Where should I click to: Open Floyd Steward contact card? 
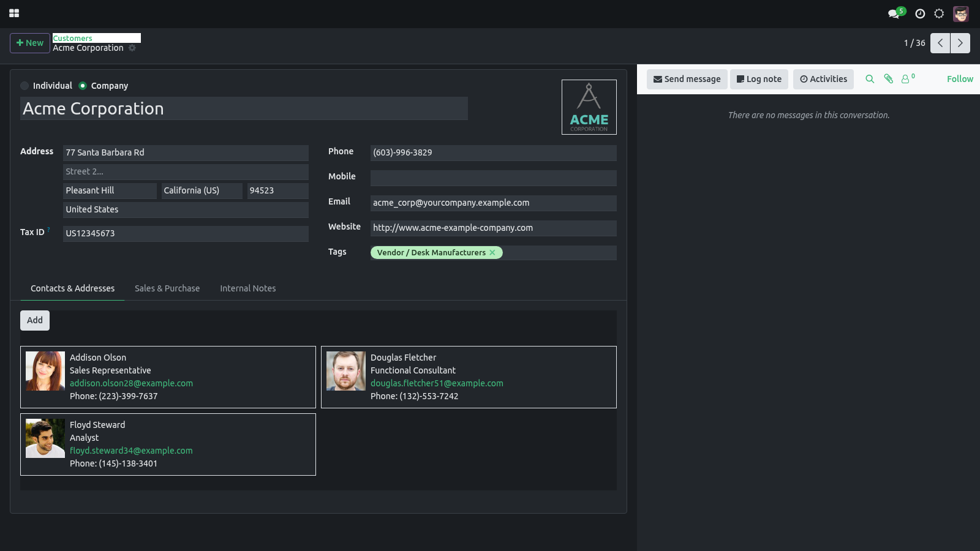coord(168,444)
